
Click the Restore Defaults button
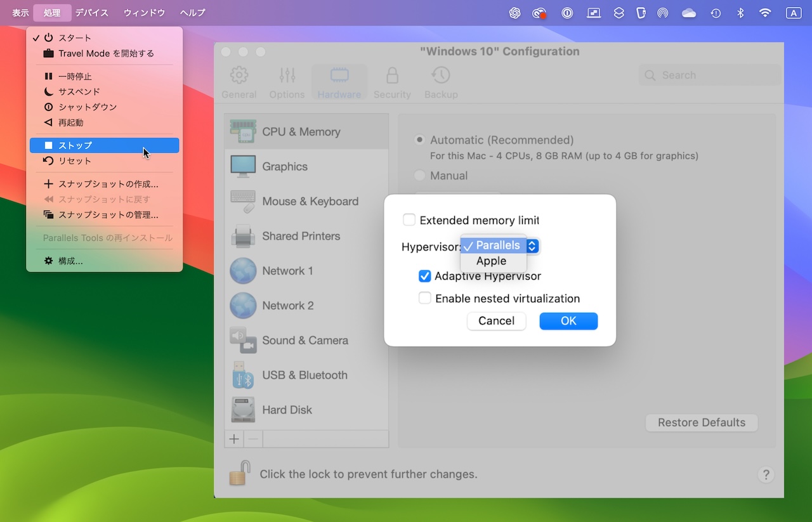coord(702,422)
